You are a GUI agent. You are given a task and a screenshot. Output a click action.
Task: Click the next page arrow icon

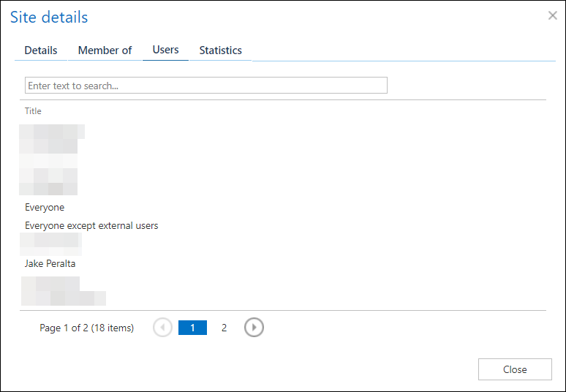tap(254, 328)
